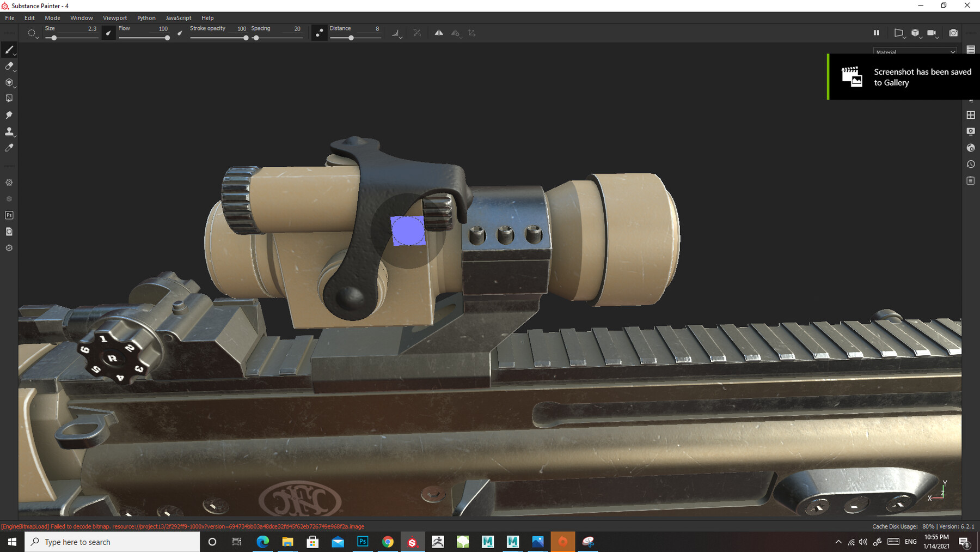
Task: Take a viewport screenshot with the camera icon
Action: [x=953, y=33]
